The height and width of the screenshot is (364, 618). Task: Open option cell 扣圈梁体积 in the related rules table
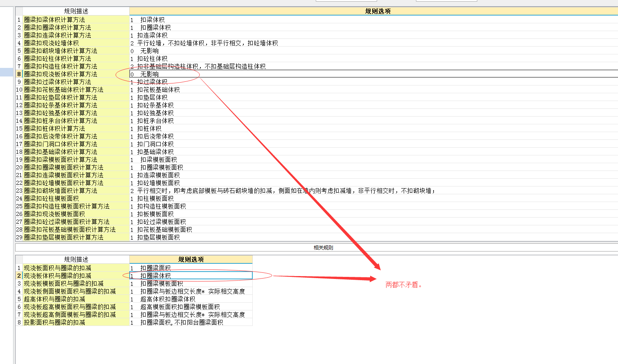pos(191,276)
